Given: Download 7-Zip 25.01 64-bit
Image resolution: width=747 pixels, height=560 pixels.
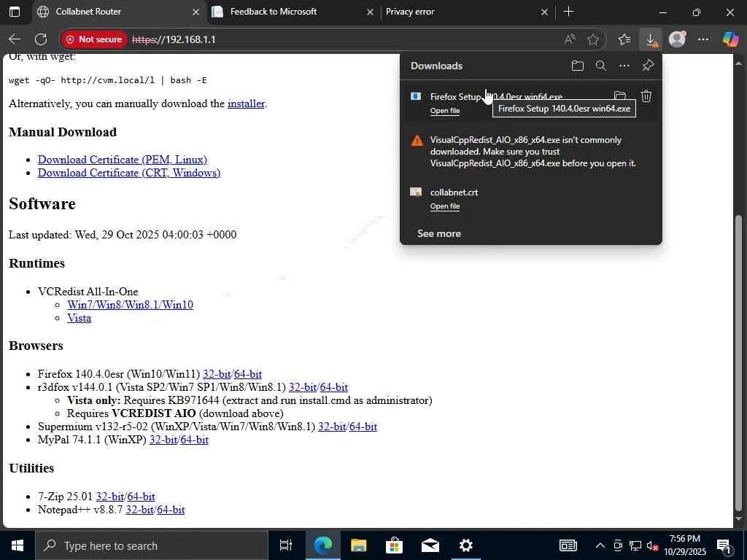Looking at the screenshot, I should (x=141, y=497).
